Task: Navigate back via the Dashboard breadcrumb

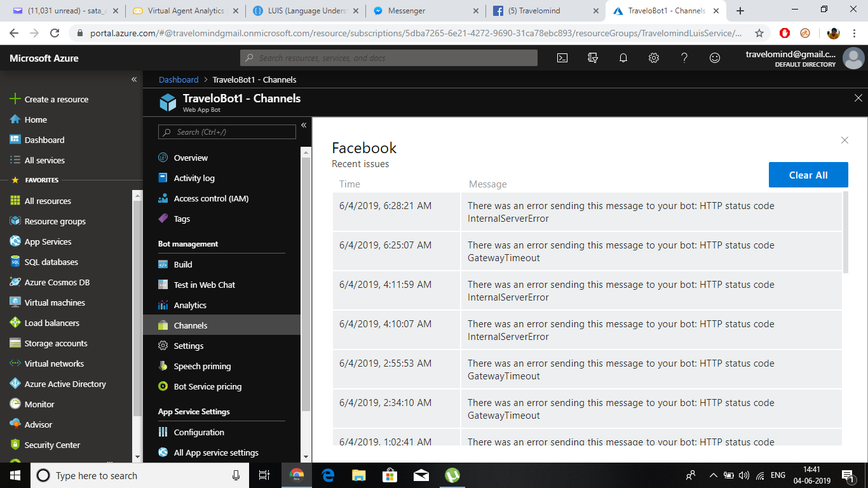Action: pos(178,79)
